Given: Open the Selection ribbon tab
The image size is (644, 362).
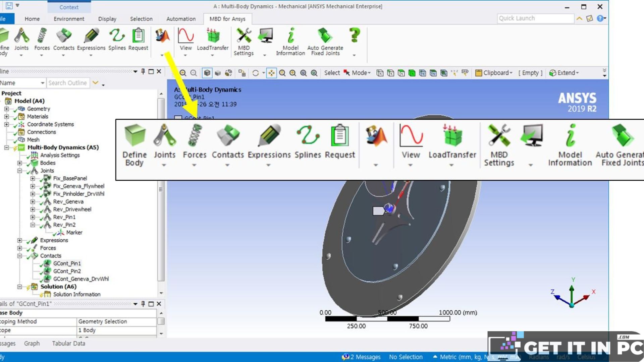Looking at the screenshot, I should point(141,19).
